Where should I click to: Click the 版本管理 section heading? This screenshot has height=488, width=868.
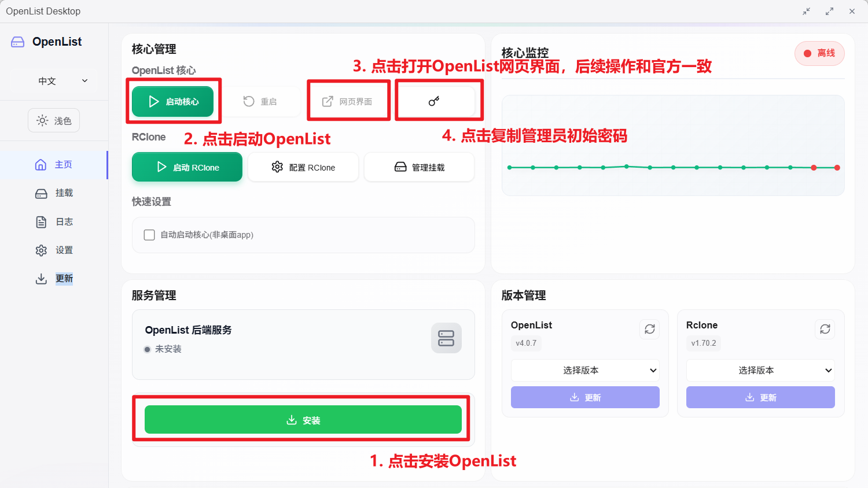tap(524, 295)
